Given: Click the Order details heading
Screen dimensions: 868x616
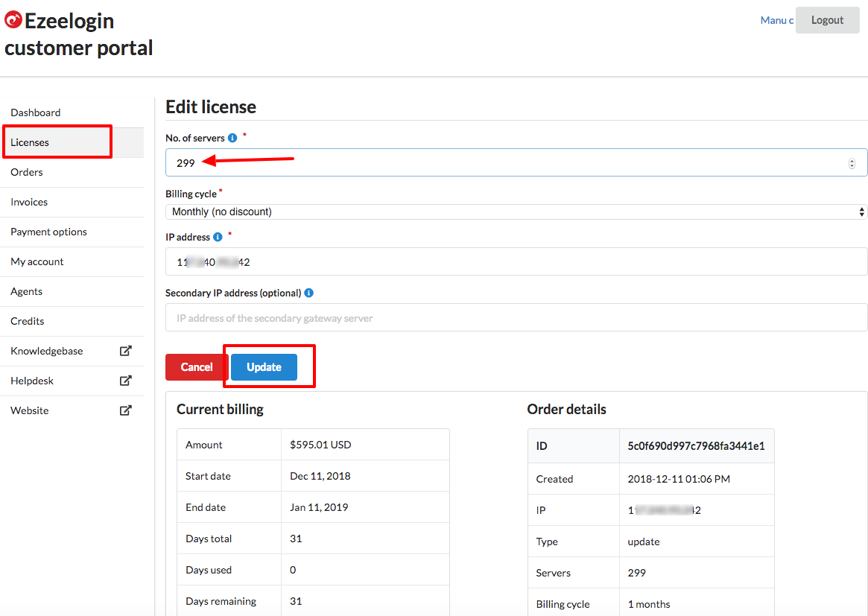Looking at the screenshot, I should point(567,409).
